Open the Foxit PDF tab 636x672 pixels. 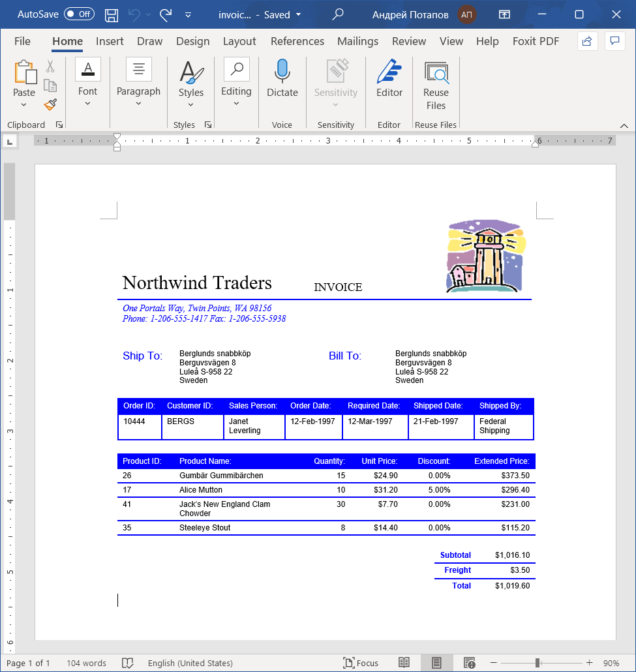(536, 41)
